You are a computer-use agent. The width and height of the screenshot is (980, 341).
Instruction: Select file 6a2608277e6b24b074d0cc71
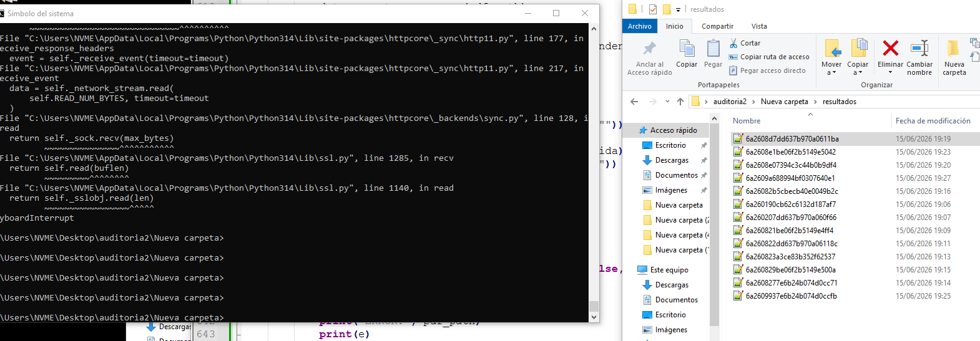(791, 283)
